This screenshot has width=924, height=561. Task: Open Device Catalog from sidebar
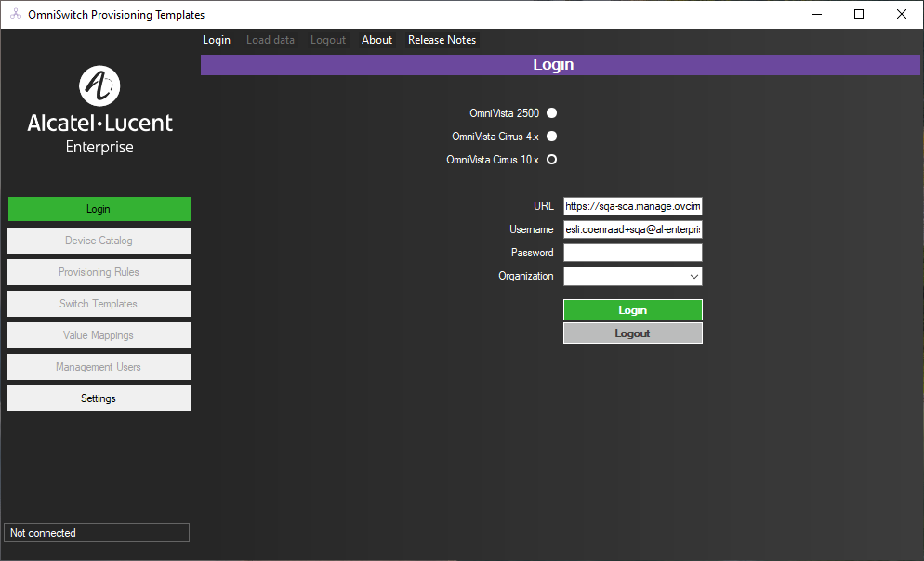click(99, 241)
